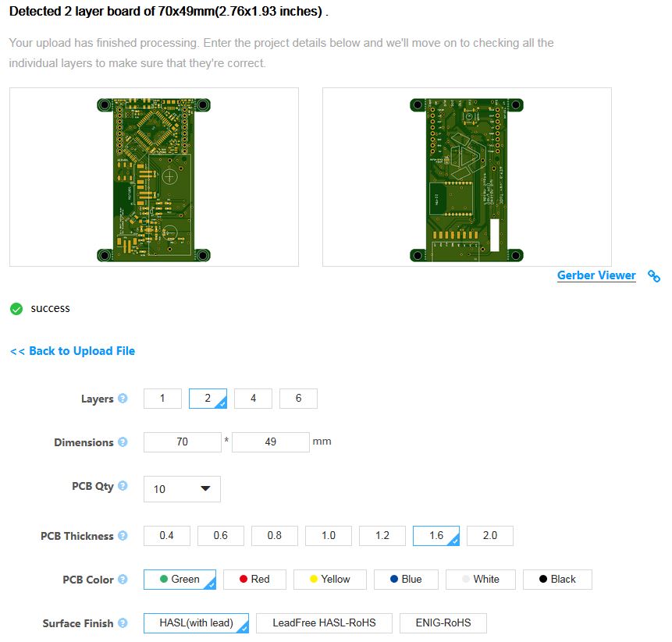Open the top-side PCB preview thumbnail

[155, 177]
